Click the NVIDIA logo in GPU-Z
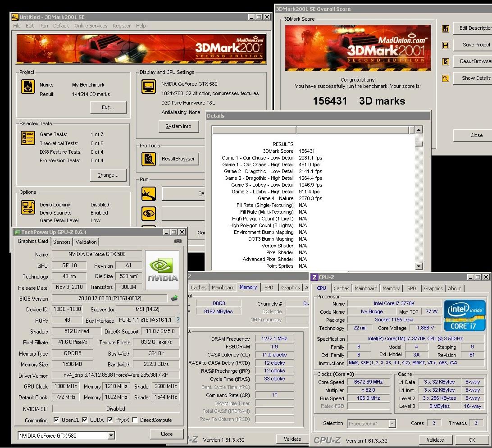Viewport: 492px width, 448px height. (x=162, y=270)
